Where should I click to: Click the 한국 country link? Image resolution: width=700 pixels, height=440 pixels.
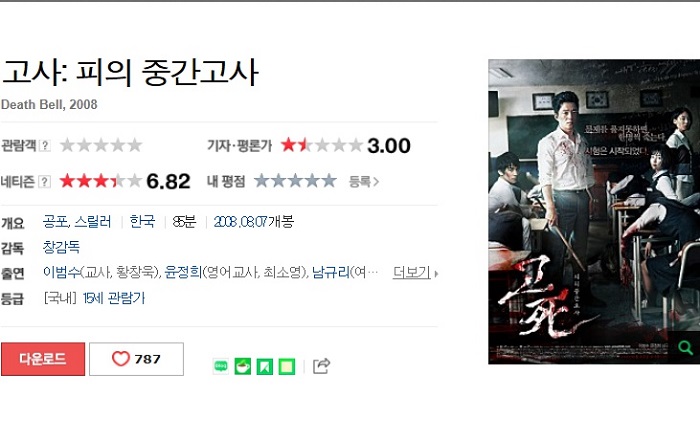(142, 221)
